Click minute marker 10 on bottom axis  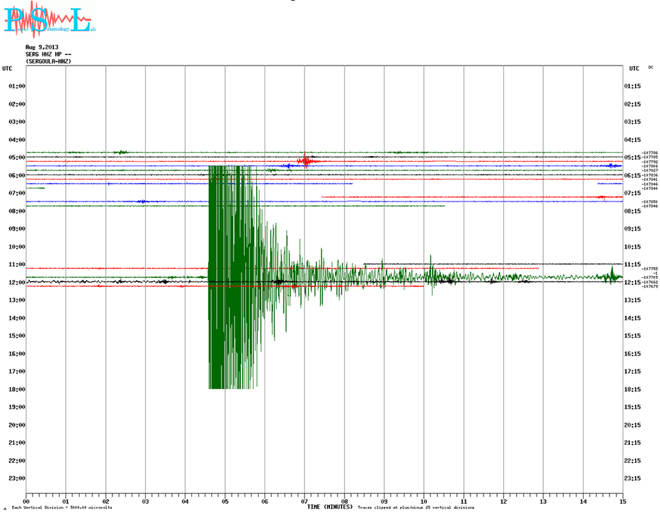coord(424,500)
